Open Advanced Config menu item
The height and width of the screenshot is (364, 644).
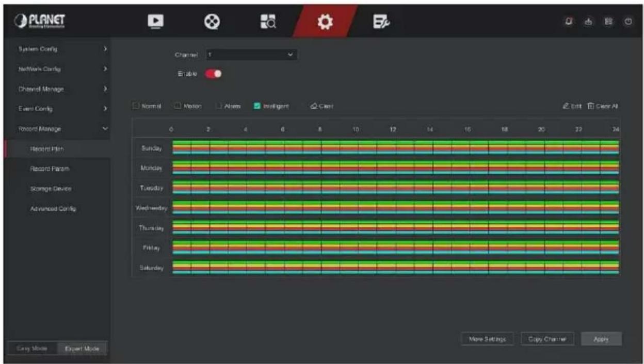pyautogui.click(x=57, y=209)
